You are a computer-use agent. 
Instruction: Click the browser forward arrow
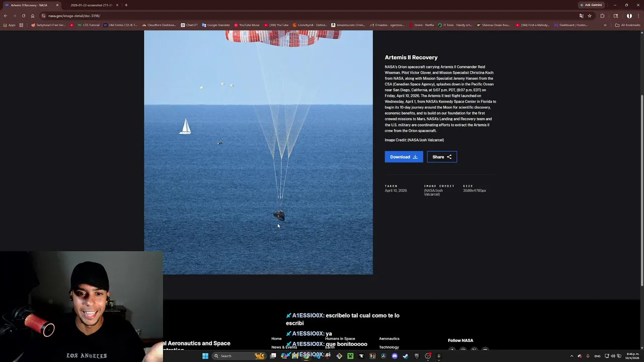(15, 16)
